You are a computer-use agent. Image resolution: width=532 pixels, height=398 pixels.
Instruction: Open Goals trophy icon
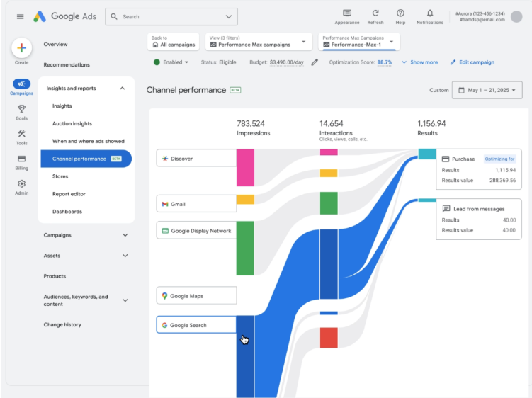point(21,108)
